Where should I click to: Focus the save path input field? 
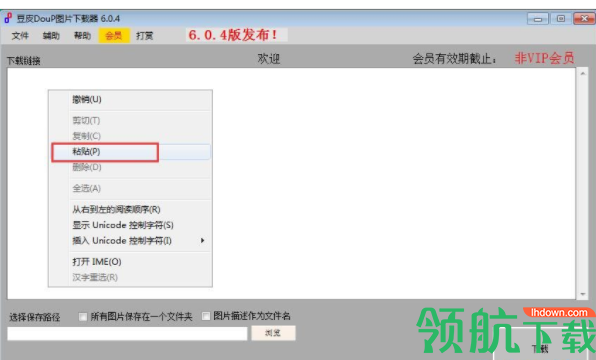pyautogui.click(x=127, y=334)
